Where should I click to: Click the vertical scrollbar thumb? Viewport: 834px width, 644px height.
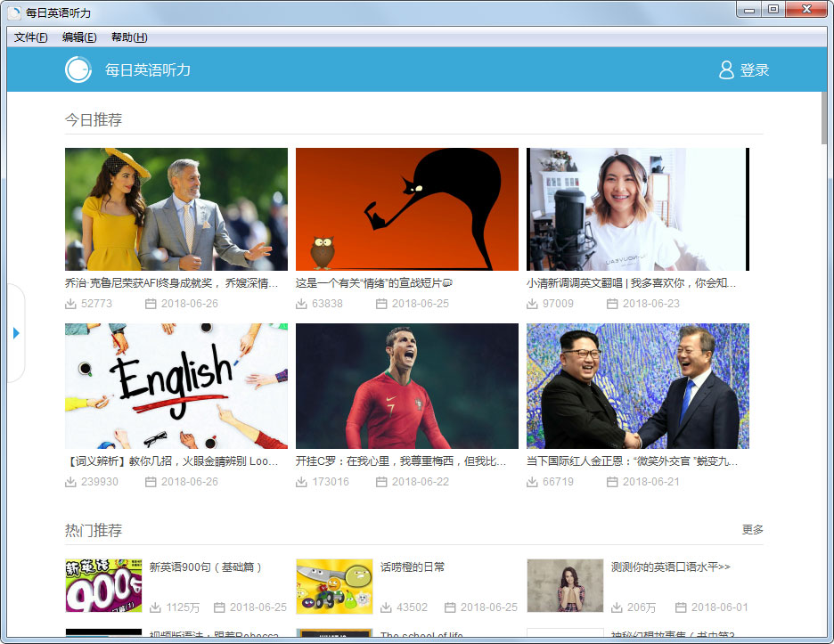click(824, 118)
